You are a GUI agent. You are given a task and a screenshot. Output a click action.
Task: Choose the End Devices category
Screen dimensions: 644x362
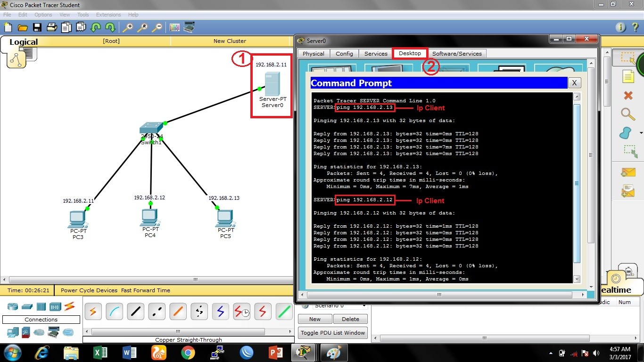coord(13,332)
